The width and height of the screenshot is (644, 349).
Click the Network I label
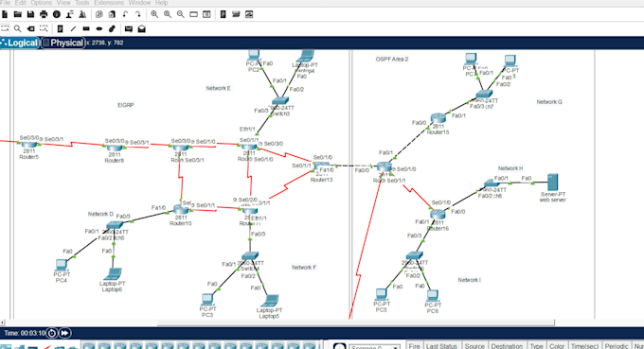click(x=469, y=280)
